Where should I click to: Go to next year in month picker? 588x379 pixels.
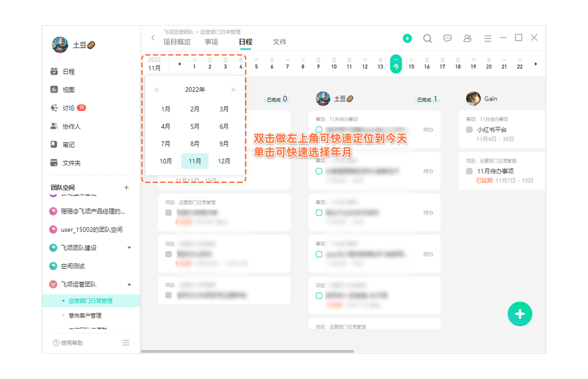pos(233,90)
